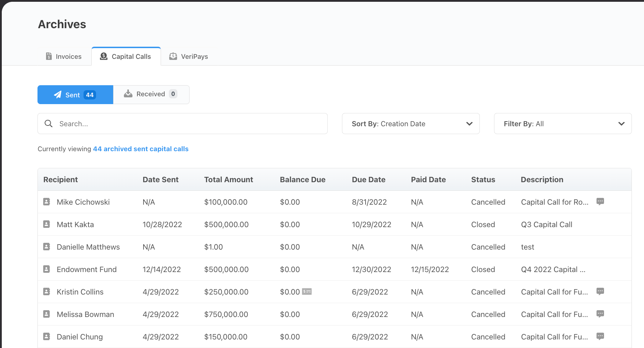The image size is (644, 348).
Task: Open the Sort By Creation Date dropdown
Action: [411, 124]
